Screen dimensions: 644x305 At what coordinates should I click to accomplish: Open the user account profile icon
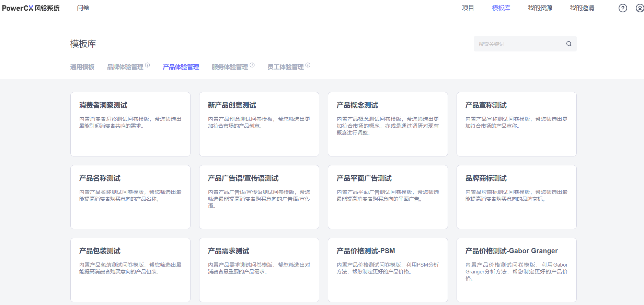(x=640, y=8)
